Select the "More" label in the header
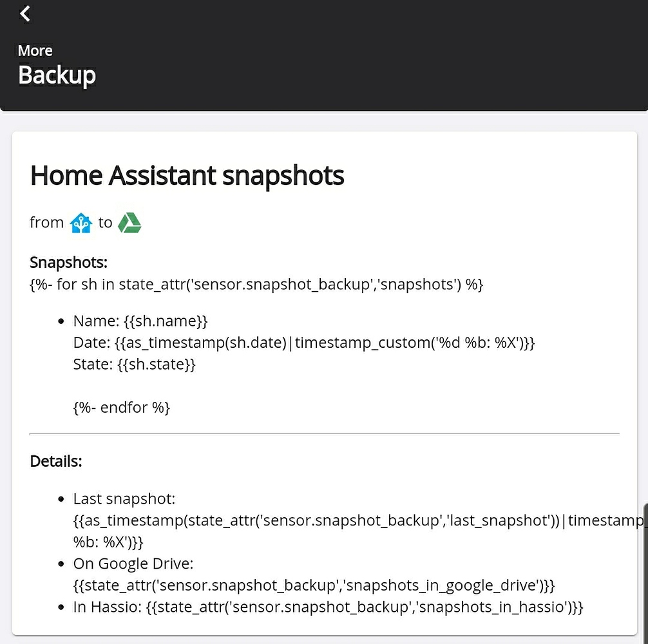Viewport: 648px width, 644px height. (x=35, y=50)
